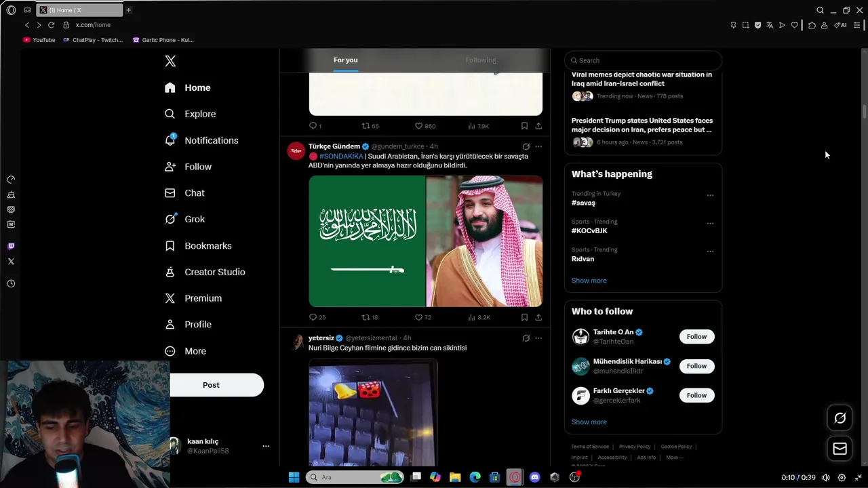The width and height of the screenshot is (868, 488).
Task: Click the X search input field
Action: [x=643, y=60]
